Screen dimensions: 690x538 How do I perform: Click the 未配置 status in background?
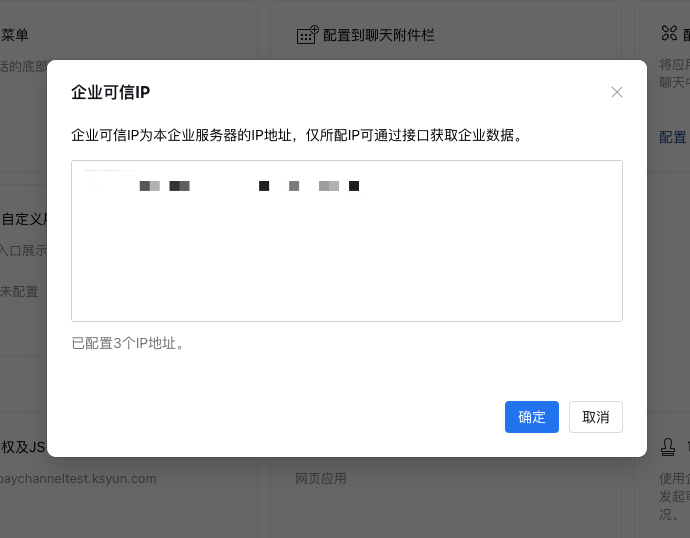click(19, 291)
